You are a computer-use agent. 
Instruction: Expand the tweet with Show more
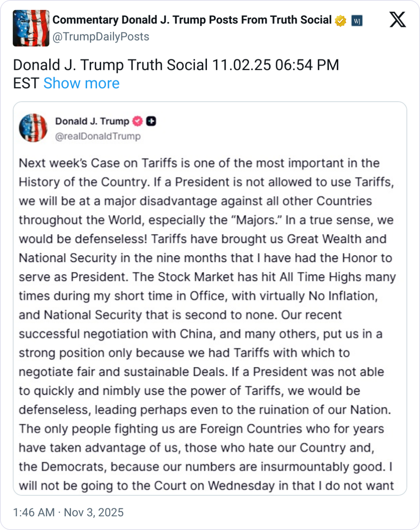[81, 83]
